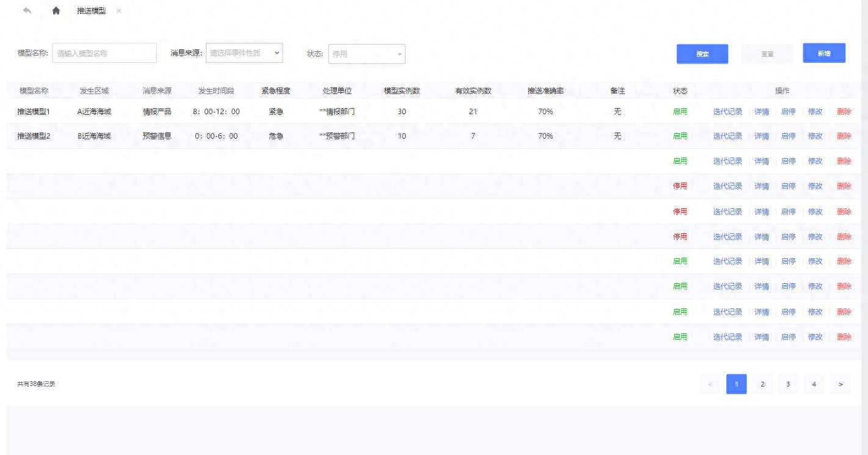Click the 情报产品 cell
This screenshot has width=868, height=455.
coord(157,112)
